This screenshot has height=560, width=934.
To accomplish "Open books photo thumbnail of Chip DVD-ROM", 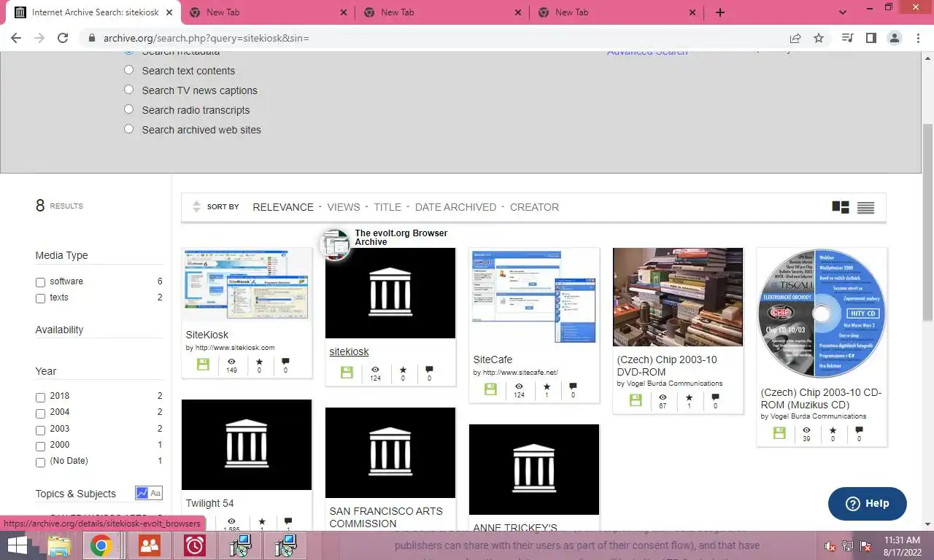I will 678,297.
